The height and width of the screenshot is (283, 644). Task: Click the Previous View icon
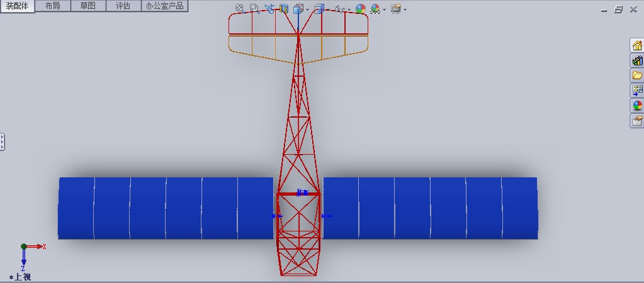[x=269, y=9]
